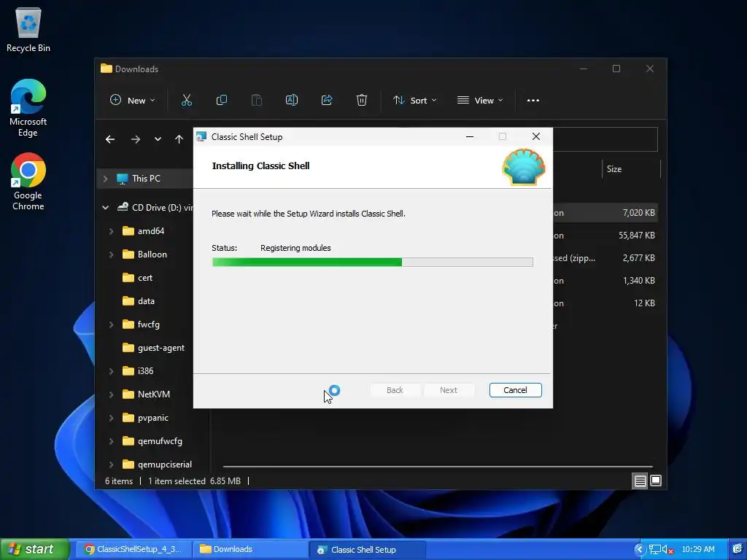747x560 pixels.
Task: Click the Rename icon in Downloads toolbar
Action: [x=292, y=100]
